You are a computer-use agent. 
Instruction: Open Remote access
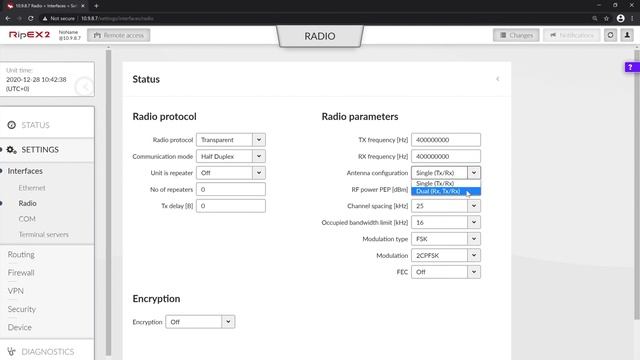[x=118, y=36]
